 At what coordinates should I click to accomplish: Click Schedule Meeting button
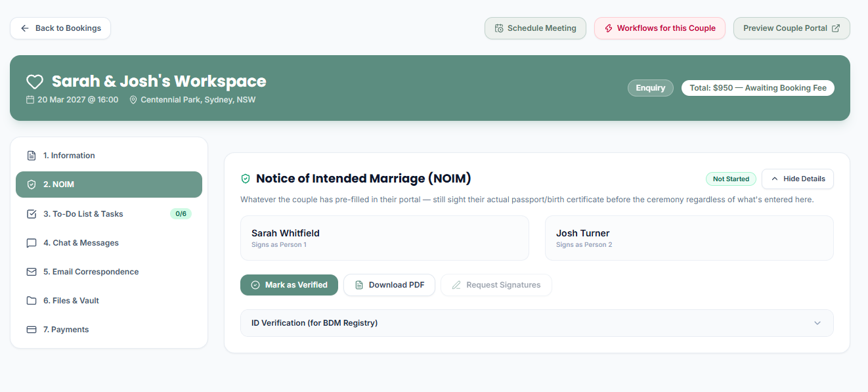point(535,28)
